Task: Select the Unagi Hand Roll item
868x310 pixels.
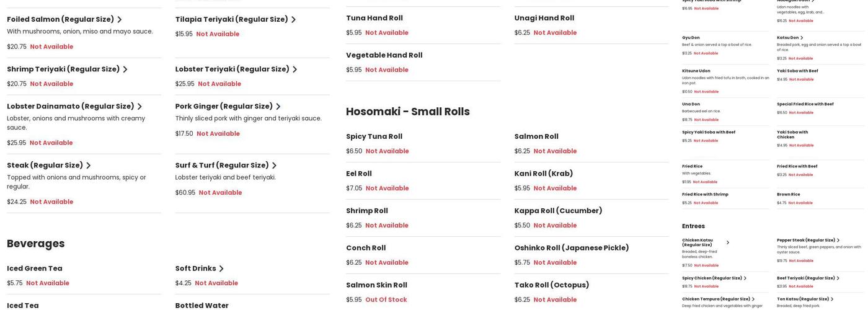Action: pos(544,18)
